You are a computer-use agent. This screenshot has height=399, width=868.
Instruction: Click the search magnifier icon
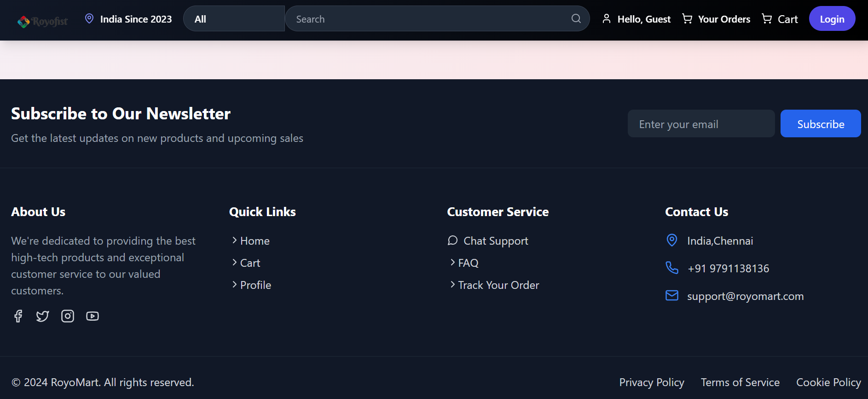[576, 18]
